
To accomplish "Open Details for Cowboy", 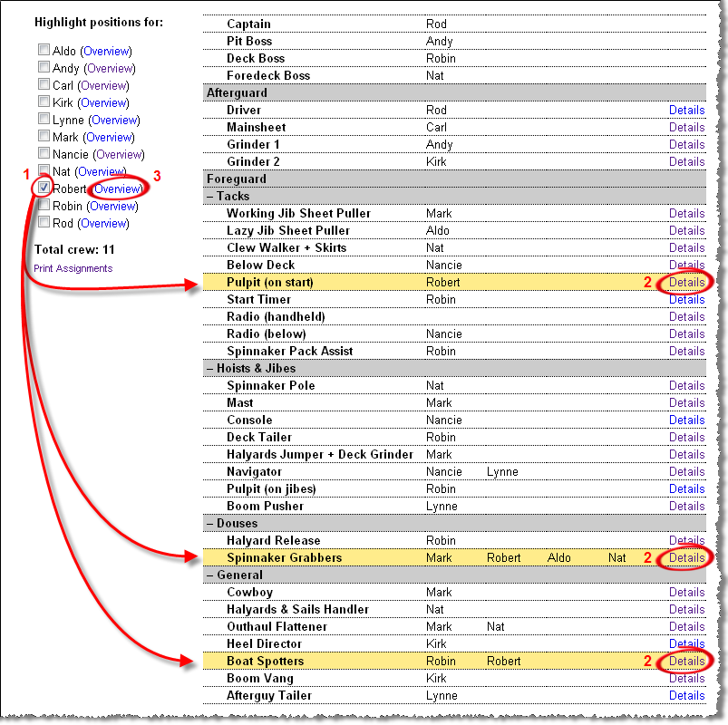I will coord(686,592).
